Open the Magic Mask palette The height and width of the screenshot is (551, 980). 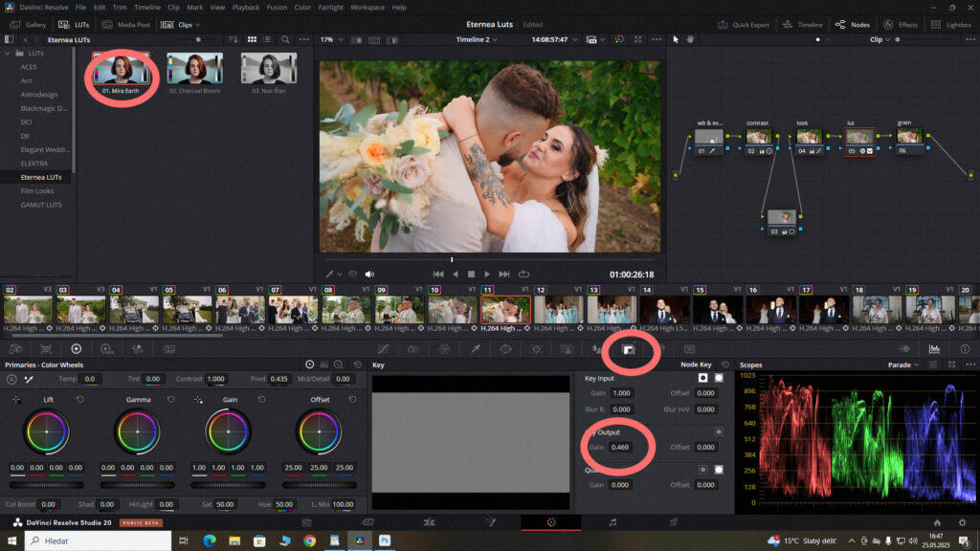pyautogui.click(x=568, y=349)
